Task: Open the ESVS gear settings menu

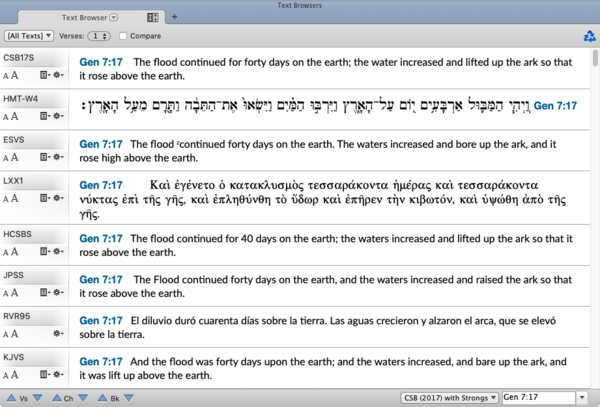Action: (x=58, y=157)
